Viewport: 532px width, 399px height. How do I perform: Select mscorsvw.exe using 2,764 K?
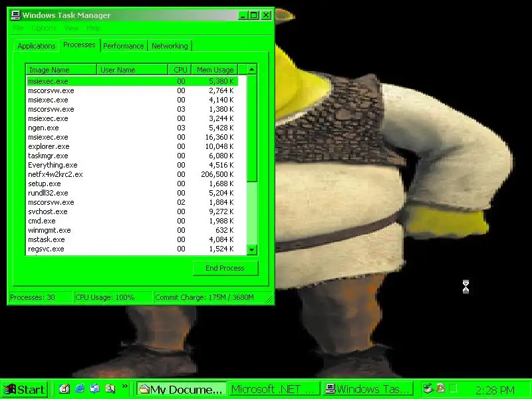[132, 90]
